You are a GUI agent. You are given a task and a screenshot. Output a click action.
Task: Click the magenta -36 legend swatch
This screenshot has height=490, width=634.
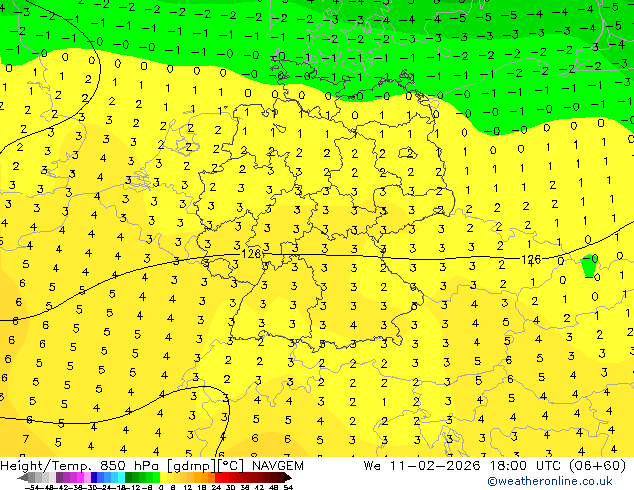80,478
